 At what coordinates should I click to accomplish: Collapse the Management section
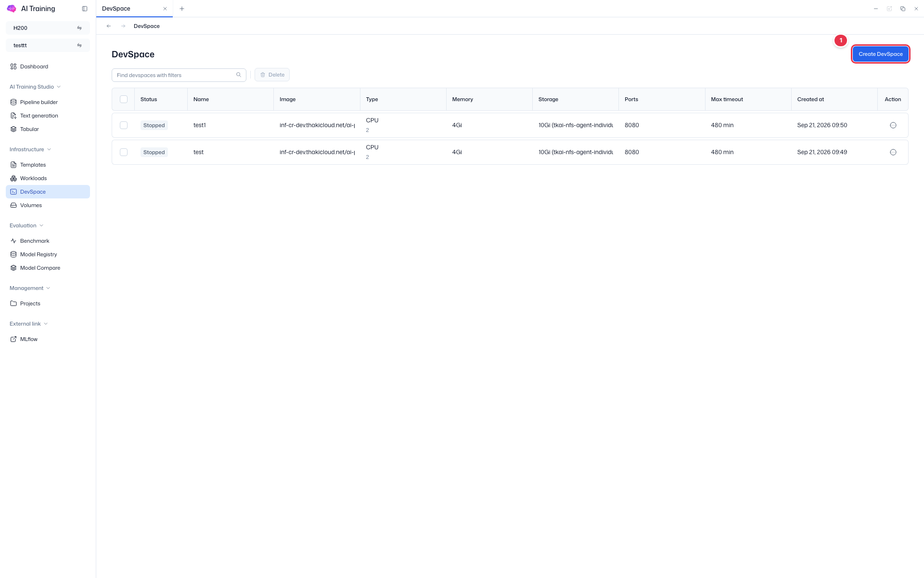30,288
